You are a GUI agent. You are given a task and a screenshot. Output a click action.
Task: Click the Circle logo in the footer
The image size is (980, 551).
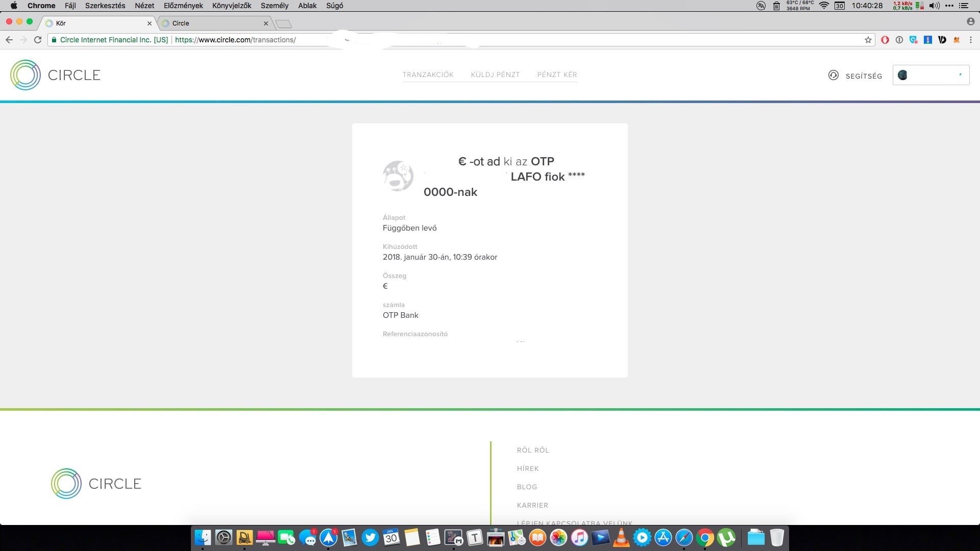(x=96, y=483)
